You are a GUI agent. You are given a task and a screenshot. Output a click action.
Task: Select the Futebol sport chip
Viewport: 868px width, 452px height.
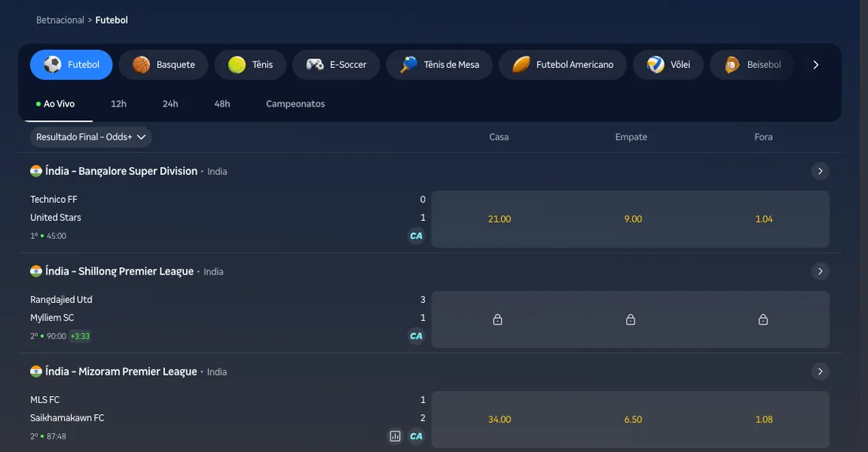[71, 65]
